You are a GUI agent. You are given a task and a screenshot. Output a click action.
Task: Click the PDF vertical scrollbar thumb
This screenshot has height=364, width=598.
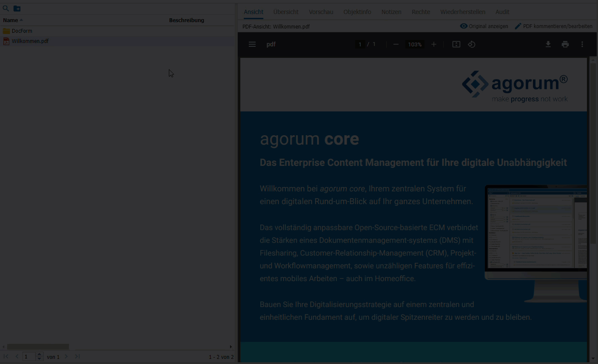[x=593, y=154]
